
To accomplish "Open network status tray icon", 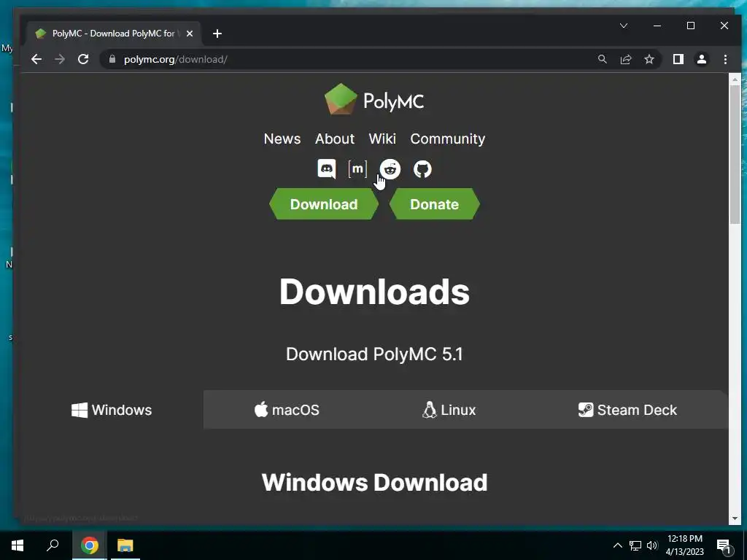I will 635,545.
